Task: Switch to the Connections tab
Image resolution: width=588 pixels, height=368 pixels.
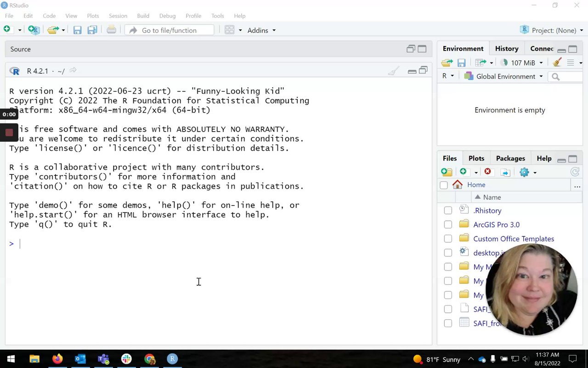Action: (x=542, y=48)
